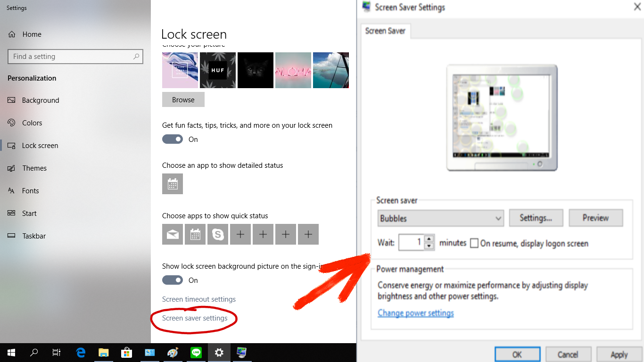Toggle lock screen background on sign-in switch
This screenshot has width=644, height=362.
pos(173,280)
